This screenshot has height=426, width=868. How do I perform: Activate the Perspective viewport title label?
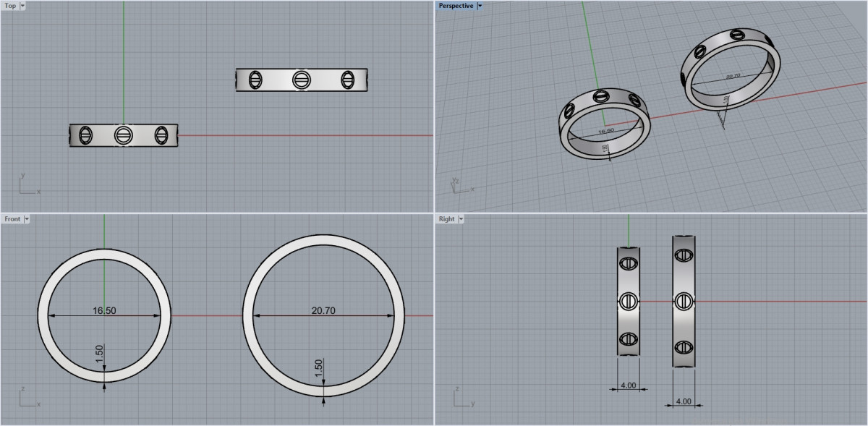[456, 5]
